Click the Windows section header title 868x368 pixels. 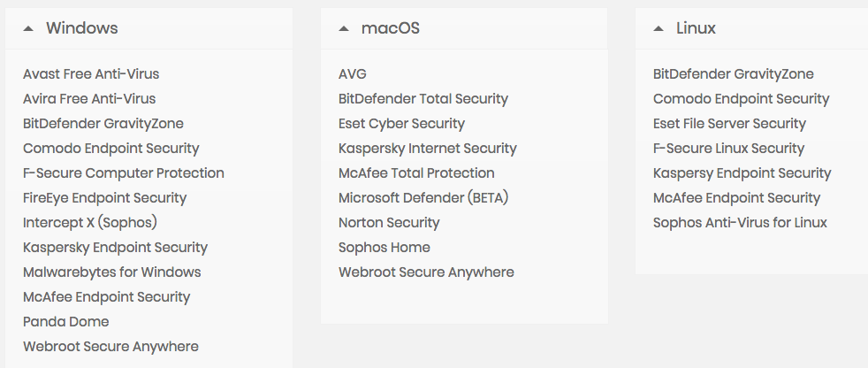[82, 28]
